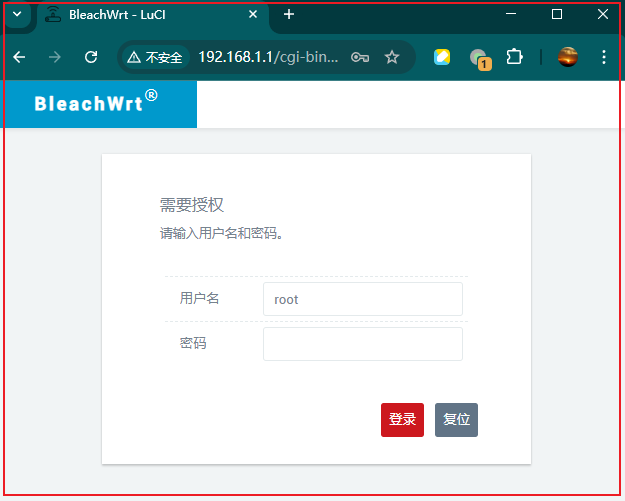This screenshot has width=625, height=501.
Task: Click the gray 复位 reset button
Action: (456, 420)
